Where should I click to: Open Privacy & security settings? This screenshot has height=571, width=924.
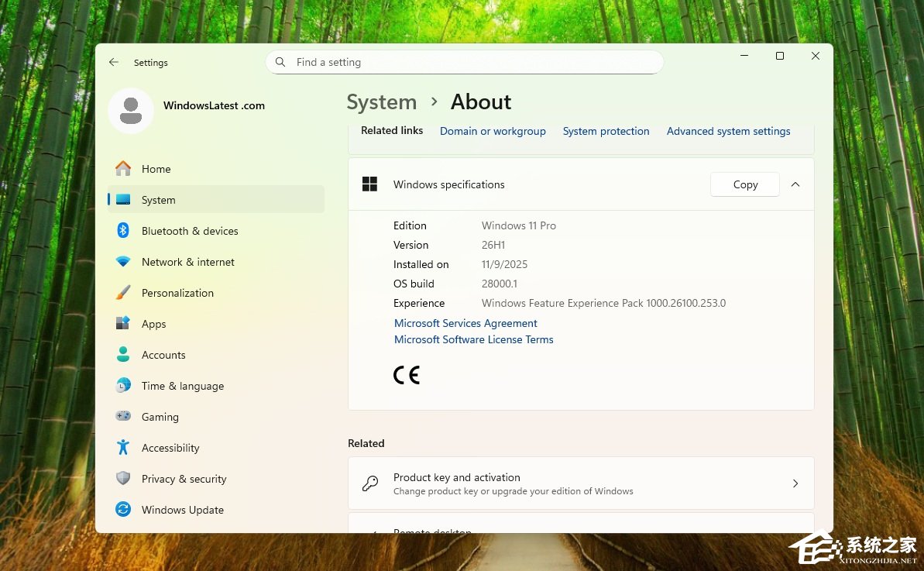pyautogui.click(x=215, y=479)
